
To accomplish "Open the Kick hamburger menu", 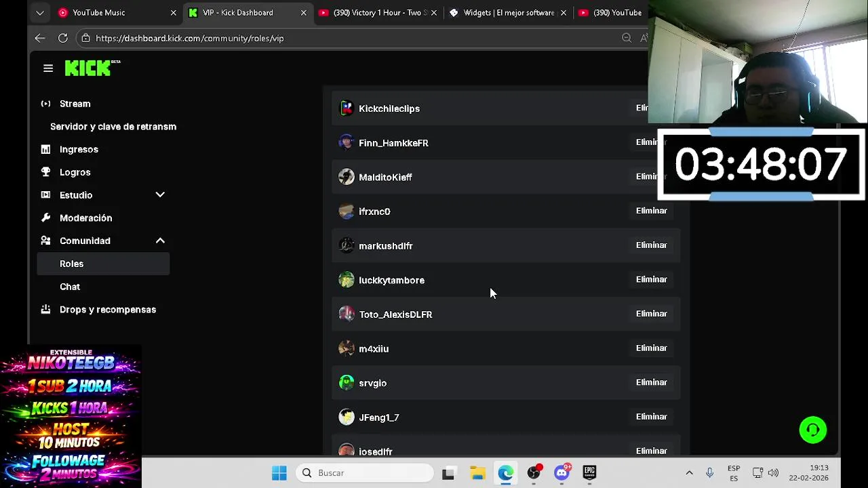I will pyautogui.click(x=48, y=68).
